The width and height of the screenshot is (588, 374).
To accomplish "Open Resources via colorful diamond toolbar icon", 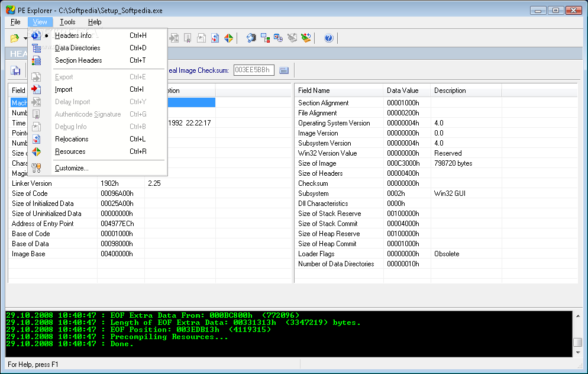I will [228, 38].
